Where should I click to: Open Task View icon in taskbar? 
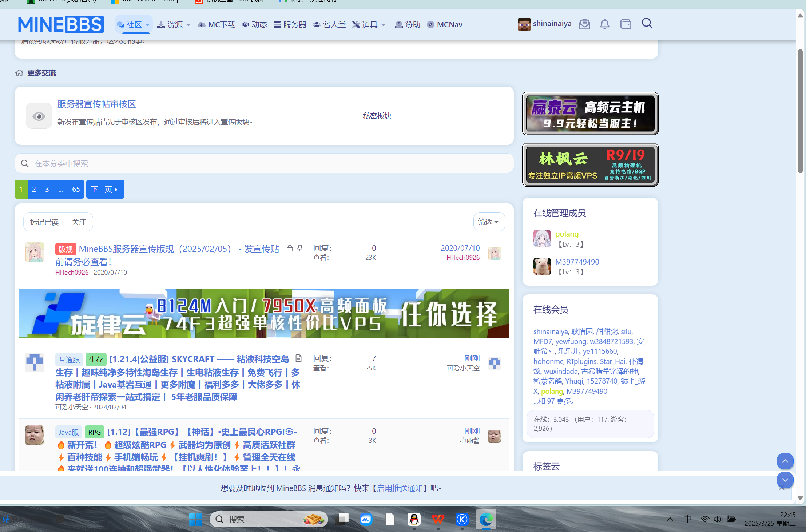(342, 519)
